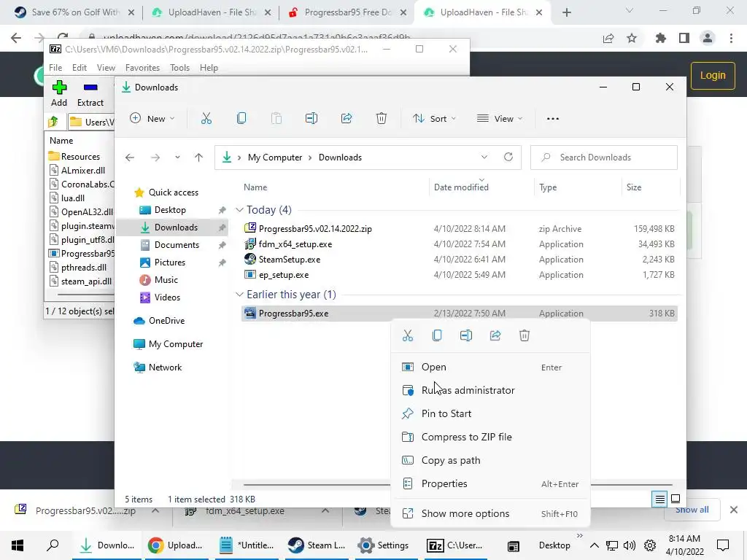Expand address bar history dropdown

484,157
